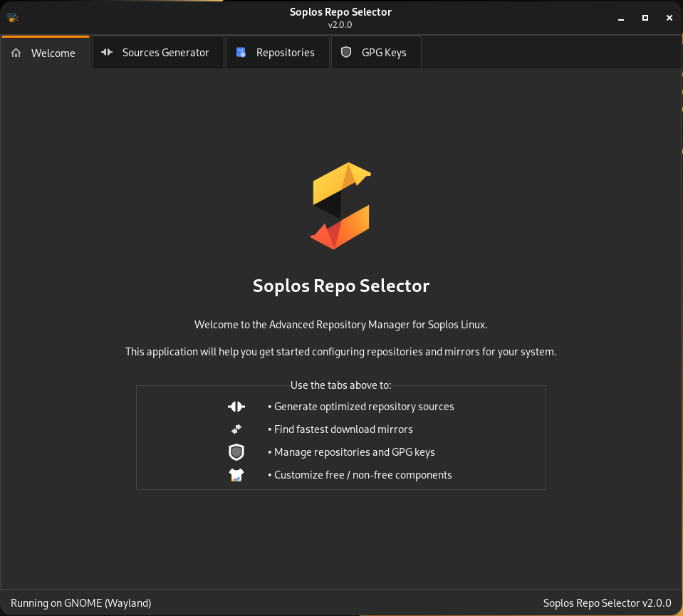Screen dimensions: 683x616
Task: Open the Repositories tab
Action: (278, 52)
